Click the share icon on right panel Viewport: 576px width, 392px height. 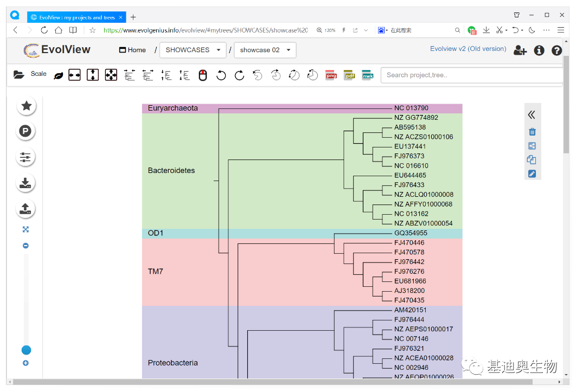coord(532,146)
